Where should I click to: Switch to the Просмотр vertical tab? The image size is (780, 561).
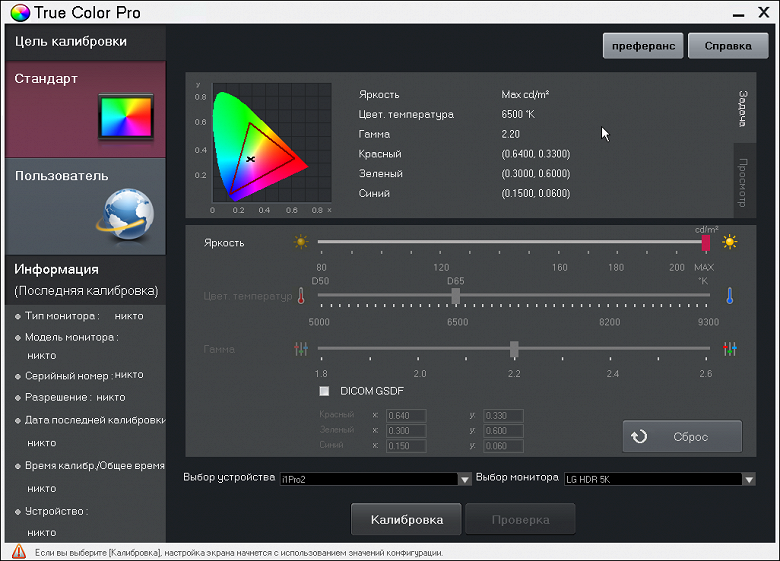click(x=742, y=182)
